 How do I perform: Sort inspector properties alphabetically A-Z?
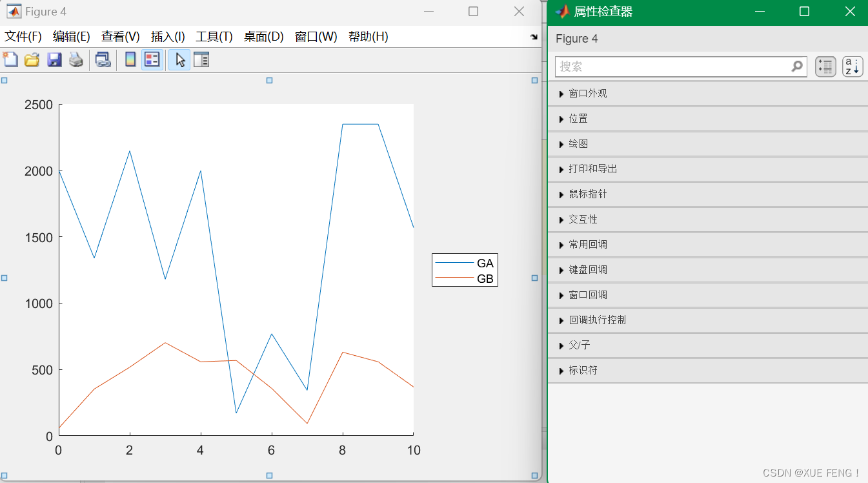point(853,67)
